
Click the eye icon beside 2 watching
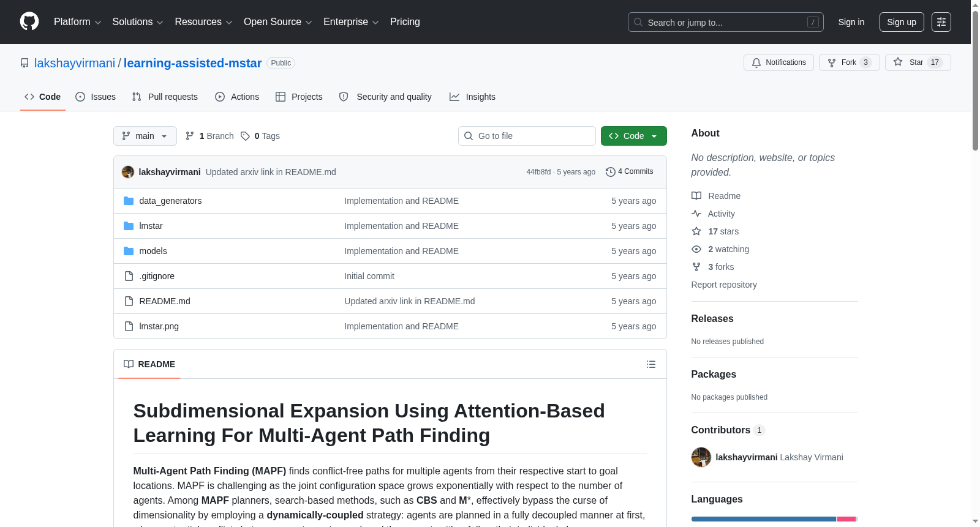pos(696,249)
